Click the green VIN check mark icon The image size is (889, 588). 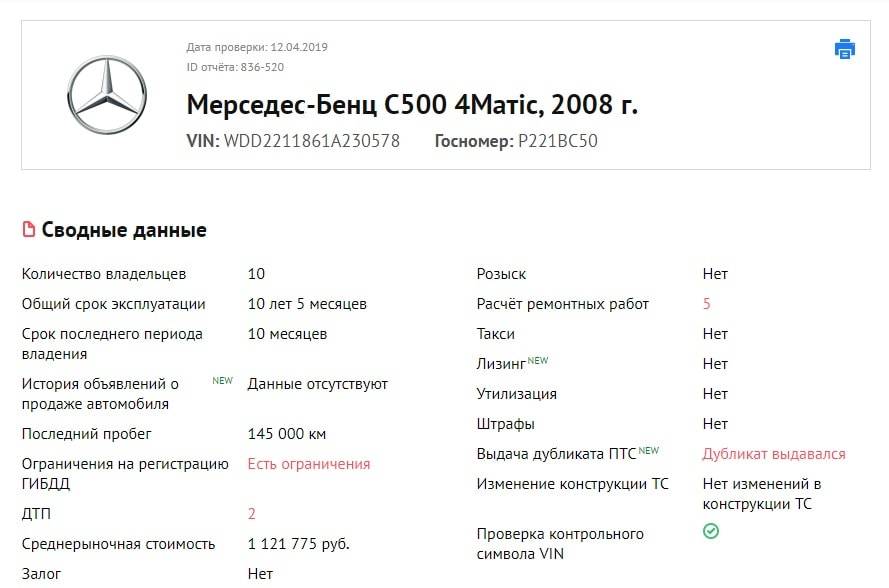click(x=711, y=531)
